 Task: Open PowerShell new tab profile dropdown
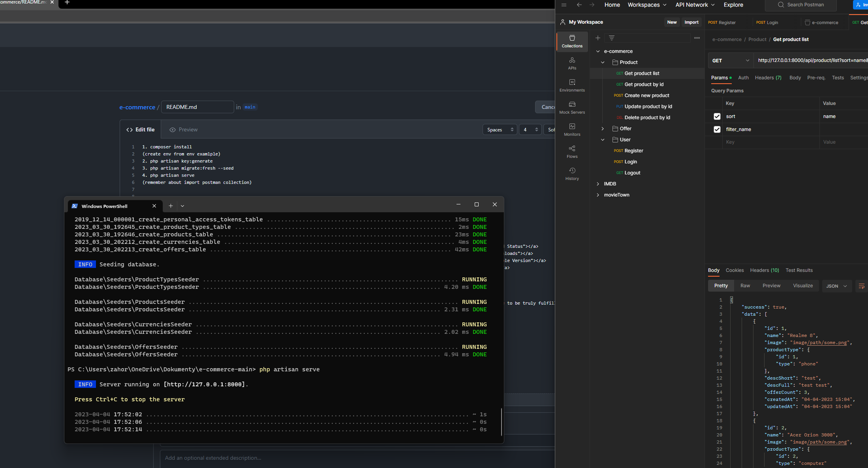(x=182, y=206)
